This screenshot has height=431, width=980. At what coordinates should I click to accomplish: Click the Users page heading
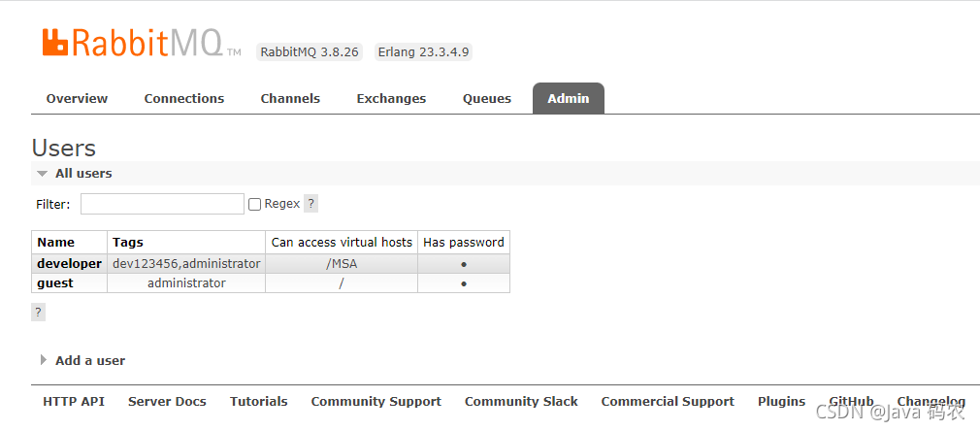64,149
